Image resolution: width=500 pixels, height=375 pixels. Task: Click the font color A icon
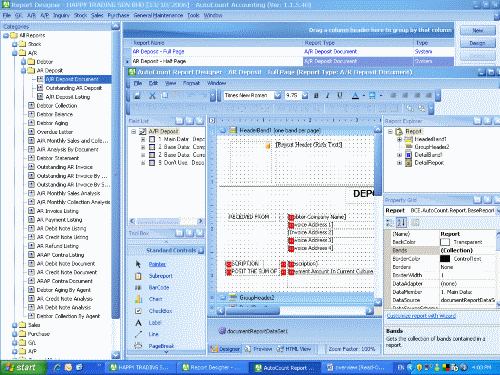[355, 96]
